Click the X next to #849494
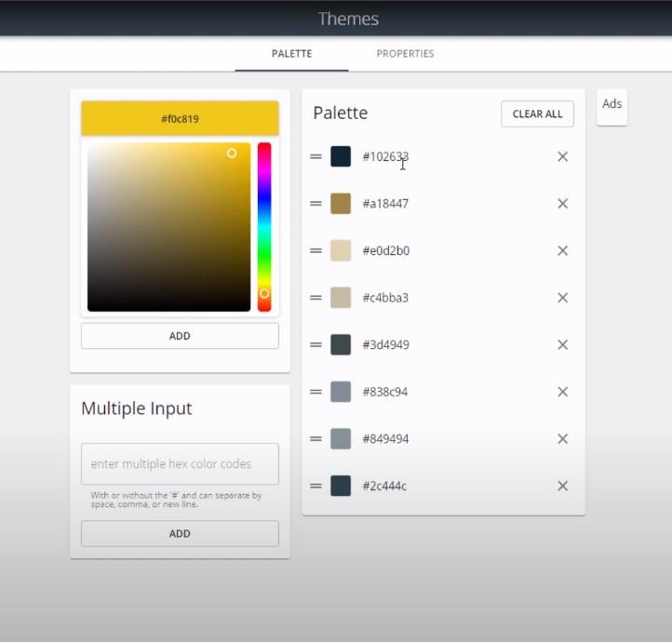672x642 pixels. (562, 439)
